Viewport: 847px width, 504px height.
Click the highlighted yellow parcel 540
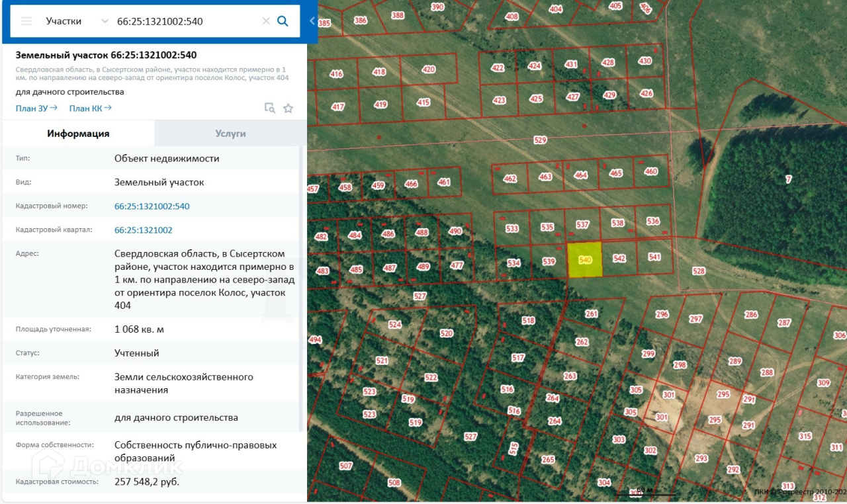[585, 260]
